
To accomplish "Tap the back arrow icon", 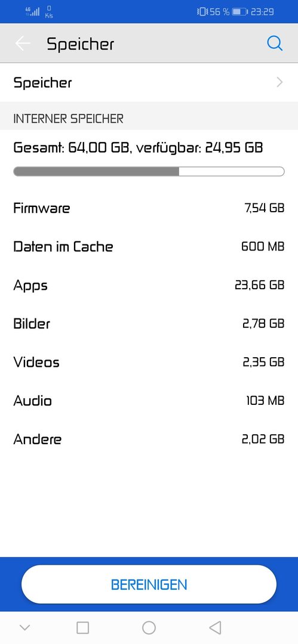I will click(x=23, y=44).
